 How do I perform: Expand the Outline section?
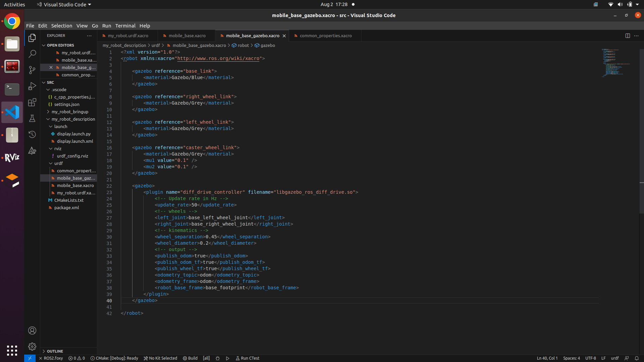(55, 351)
